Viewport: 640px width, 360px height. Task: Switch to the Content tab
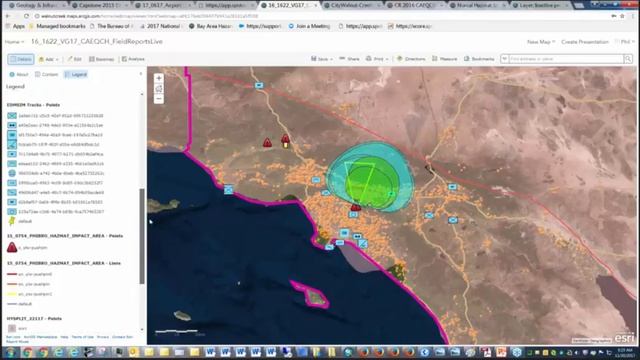click(x=47, y=74)
